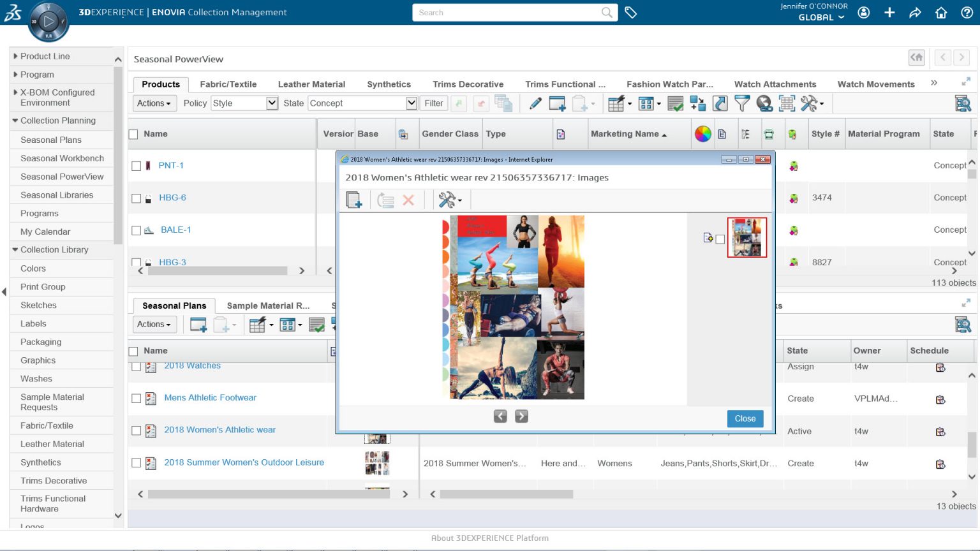The width and height of the screenshot is (980, 551).
Task: Select the checkbox beside image thumbnail
Action: pos(720,239)
